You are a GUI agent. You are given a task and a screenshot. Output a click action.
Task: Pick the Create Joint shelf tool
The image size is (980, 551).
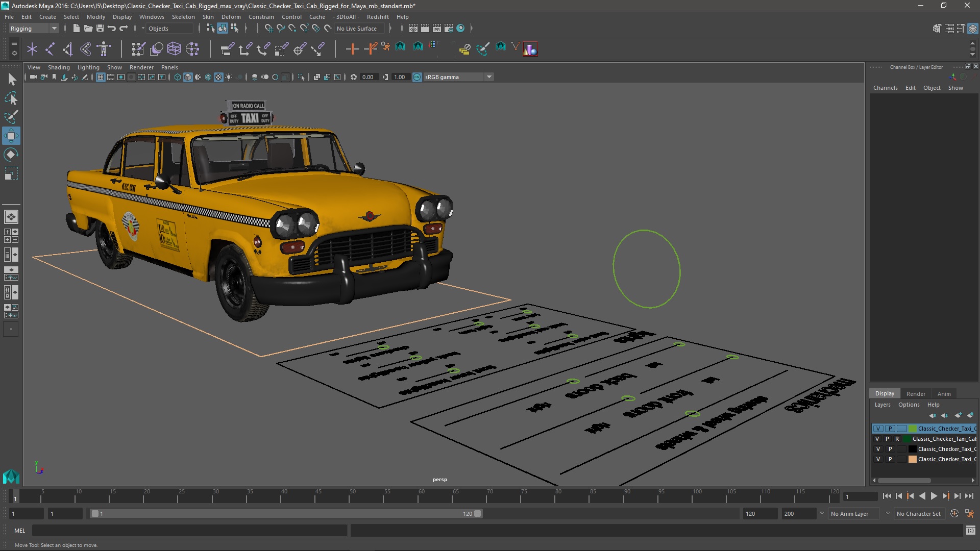coord(50,49)
